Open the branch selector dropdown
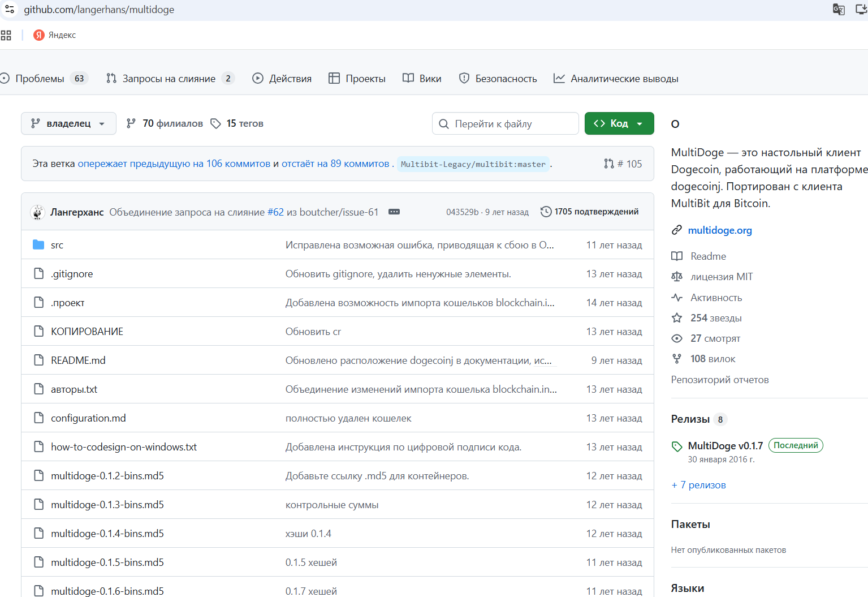The height and width of the screenshot is (597, 868). pyautogui.click(x=68, y=123)
